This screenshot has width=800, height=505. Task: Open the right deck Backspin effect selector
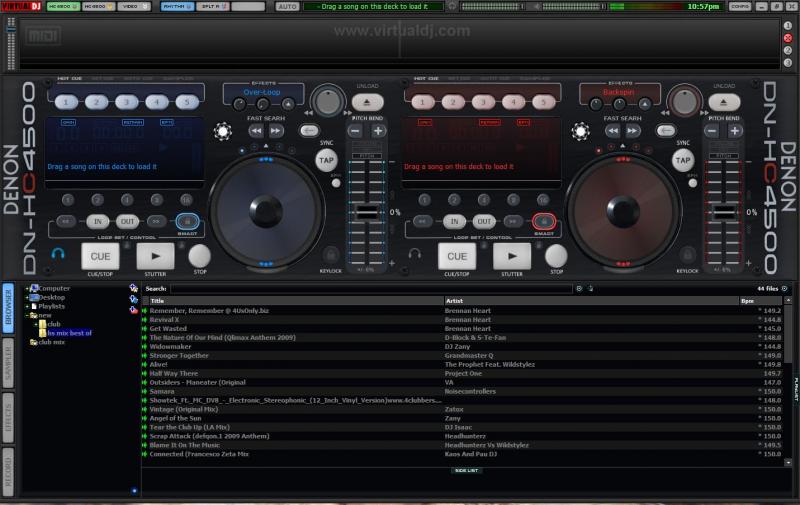pos(618,92)
